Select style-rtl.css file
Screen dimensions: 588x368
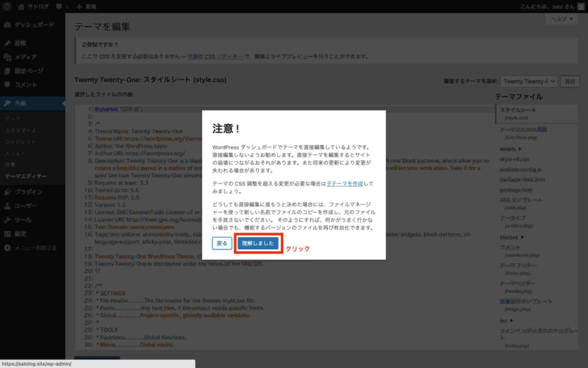tap(514, 159)
